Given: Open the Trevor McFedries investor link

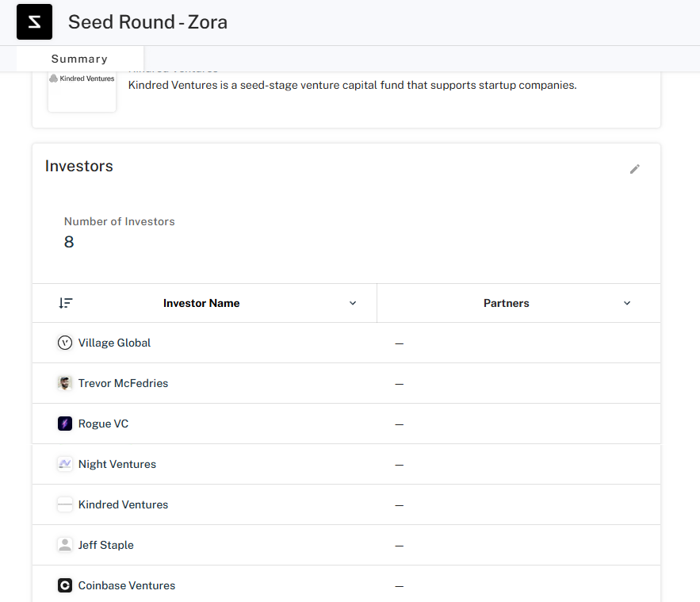Looking at the screenshot, I should click(x=123, y=383).
